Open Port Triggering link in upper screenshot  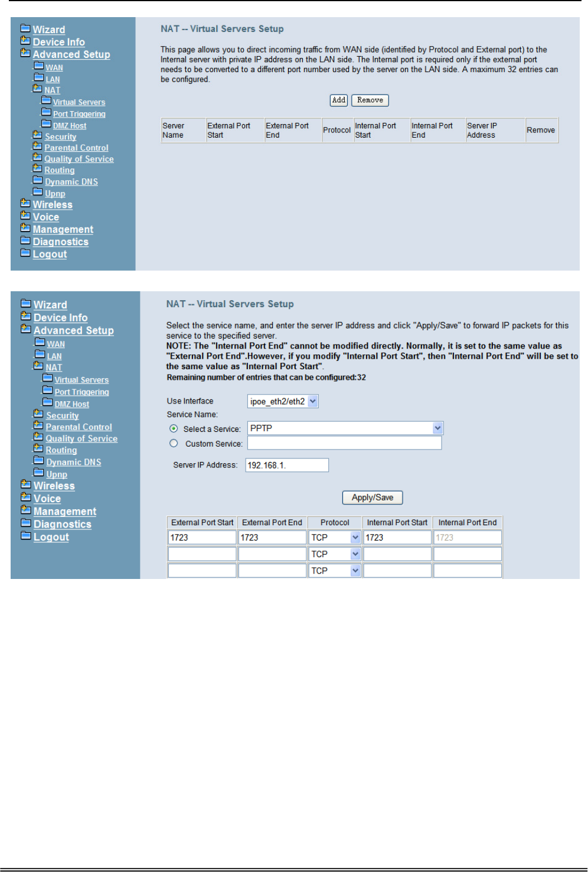point(79,114)
